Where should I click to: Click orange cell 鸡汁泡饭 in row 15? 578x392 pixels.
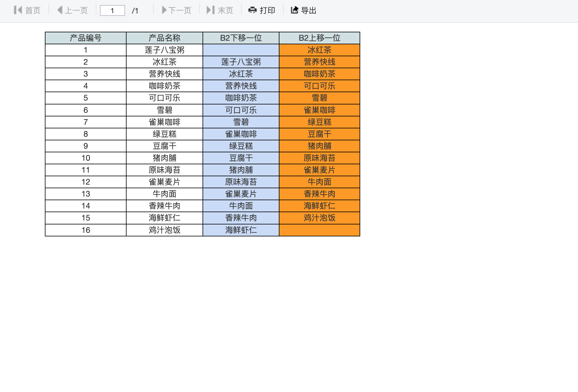[320, 218]
